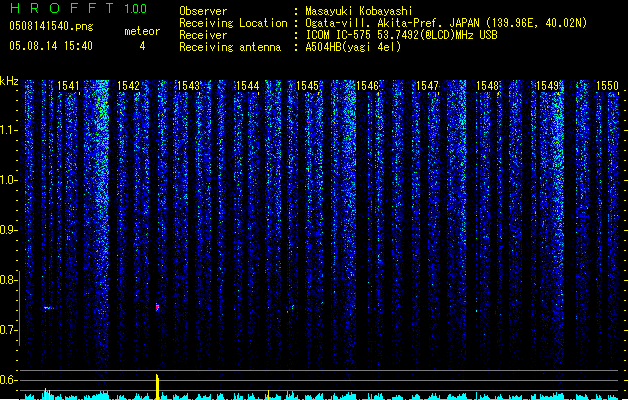Screen dimensions: 629x400
Task: Click the meteor label
Action: [142, 31]
